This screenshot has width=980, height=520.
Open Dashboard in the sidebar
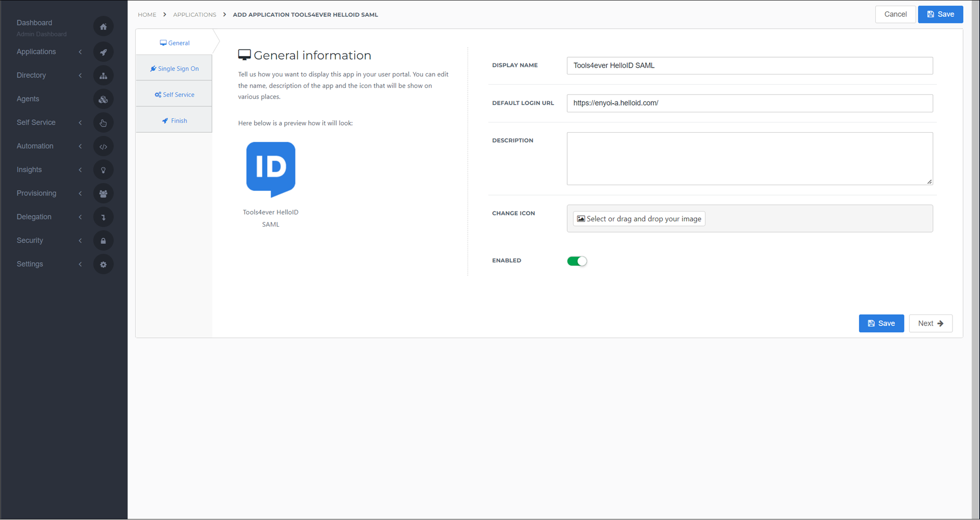[34, 22]
